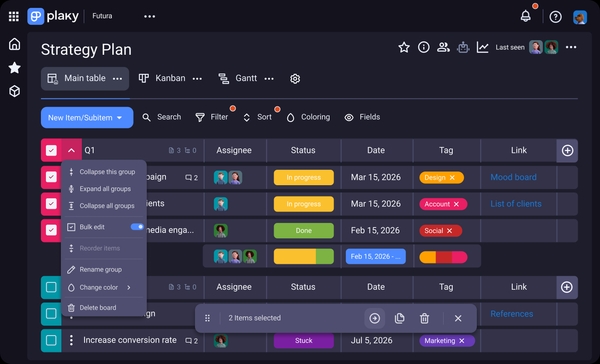Remove the Marketing tag
The width and height of the screenshot is (600, 364).
tap(462, 341)
